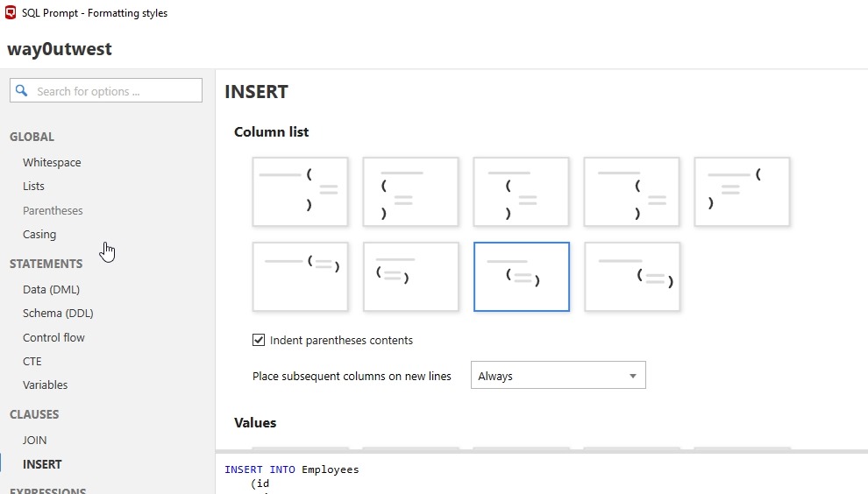Pick second Column list layout in top row
Viewport: 868px width, 494px height.
pos(410,192)
